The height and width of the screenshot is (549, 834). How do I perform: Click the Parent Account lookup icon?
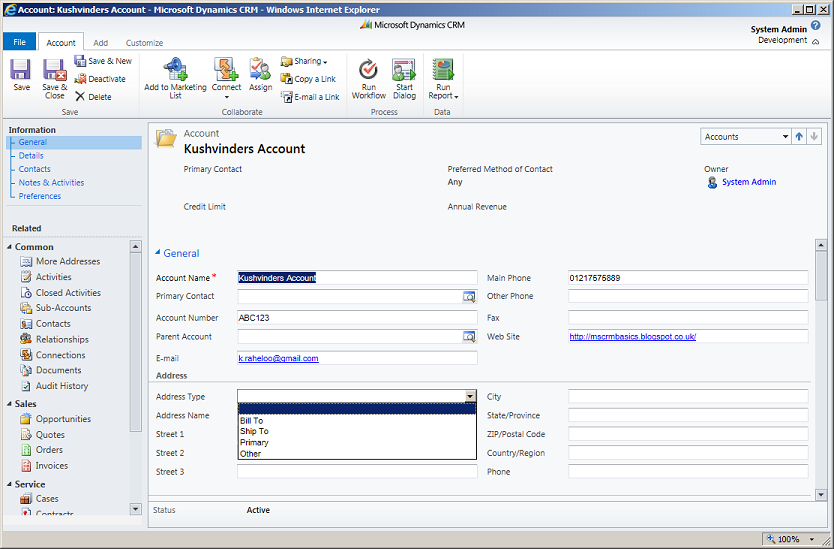point(469,337)
